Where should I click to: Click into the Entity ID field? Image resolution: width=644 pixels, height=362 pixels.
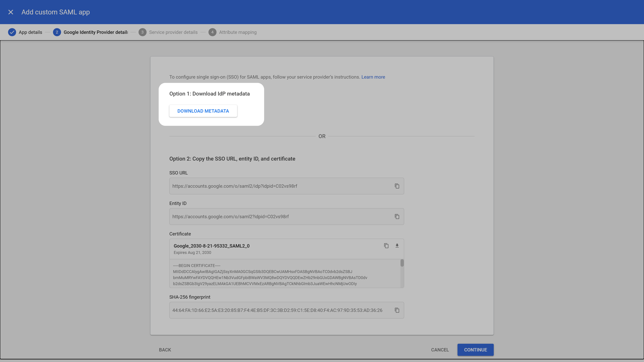pos(286,217)
